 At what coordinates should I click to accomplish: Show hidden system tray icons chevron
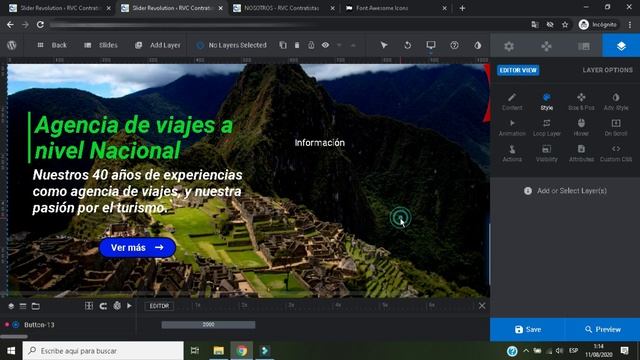(526, 351)
